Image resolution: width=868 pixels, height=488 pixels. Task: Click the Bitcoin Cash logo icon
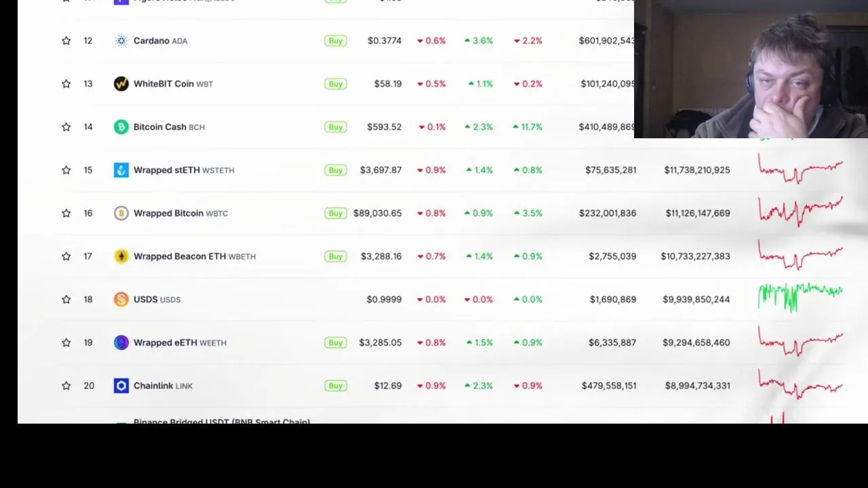(x=121, y=127)
